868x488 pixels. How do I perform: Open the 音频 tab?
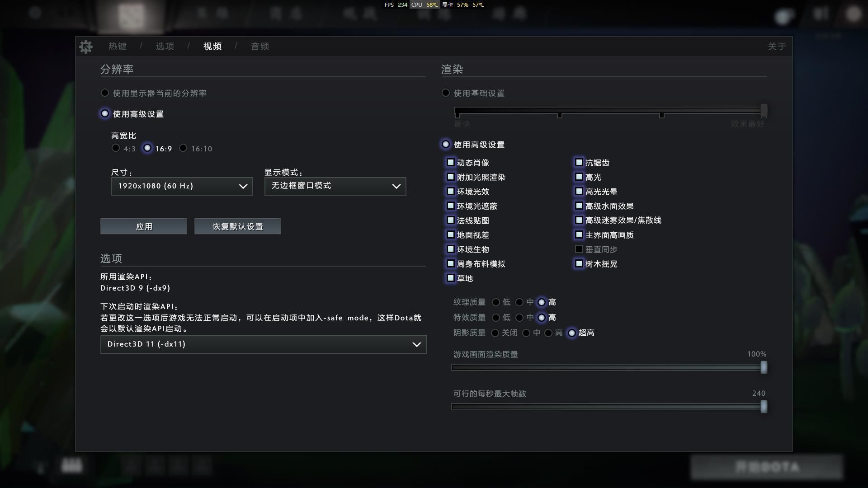[x=260, y=47]
